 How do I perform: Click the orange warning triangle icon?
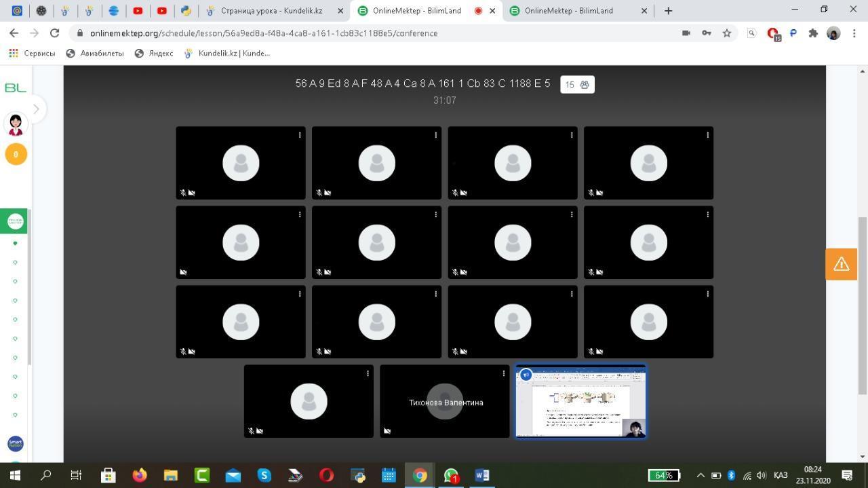(841, 264)
